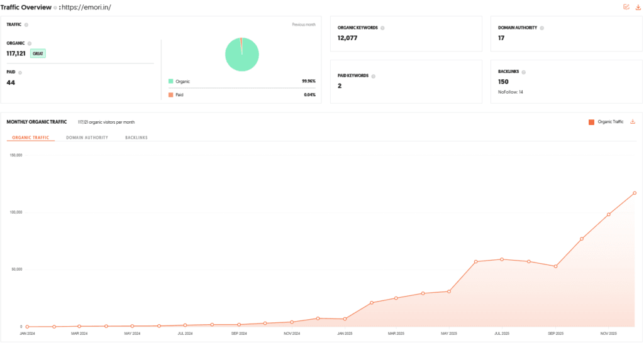This screenshot has width=644, height=343.
Task: Download the Monthly Organic Traffic chart
Action: (633, 121)
